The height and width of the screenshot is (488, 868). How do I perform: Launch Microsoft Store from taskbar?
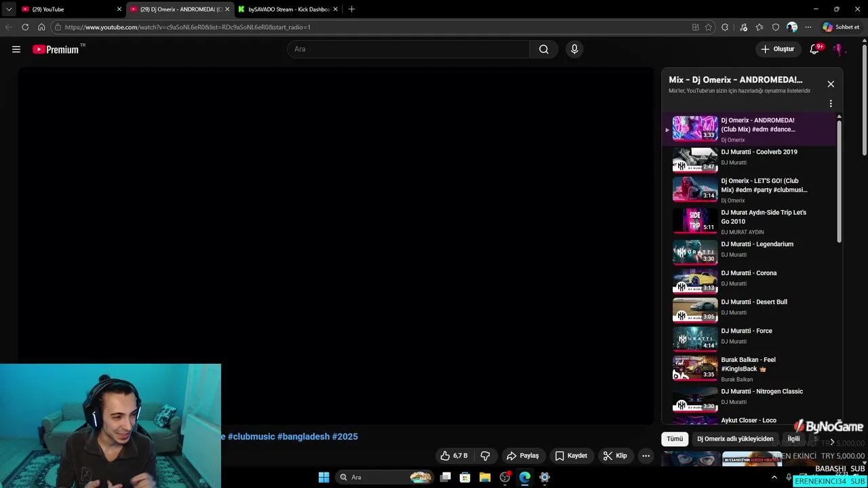465,477
